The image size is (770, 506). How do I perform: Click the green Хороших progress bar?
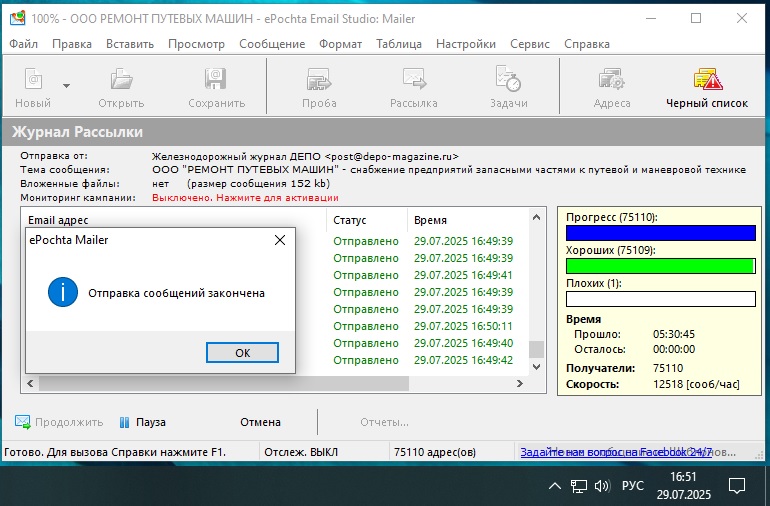coord(660,266)
